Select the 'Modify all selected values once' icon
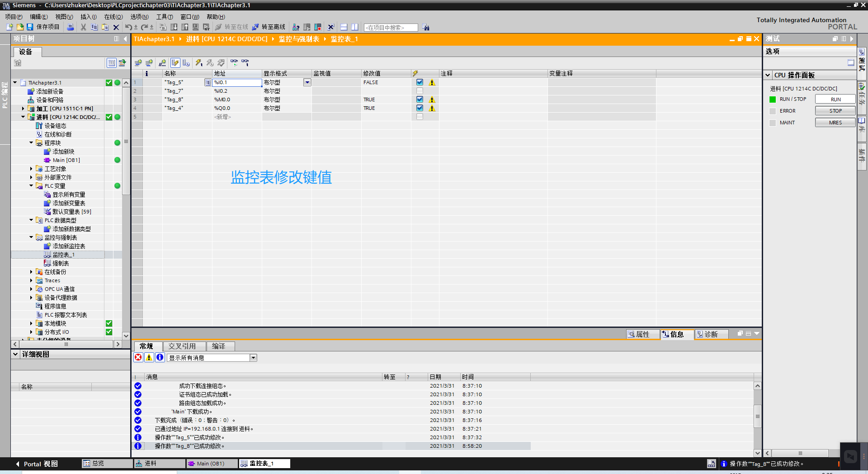The image size is (868, 474). [x=199, y=62]
